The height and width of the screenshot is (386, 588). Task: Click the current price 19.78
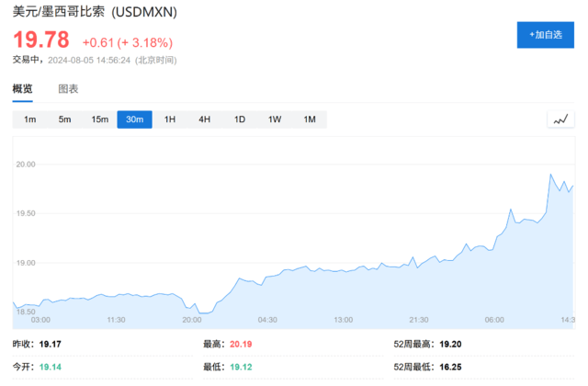tap(41, 41)
